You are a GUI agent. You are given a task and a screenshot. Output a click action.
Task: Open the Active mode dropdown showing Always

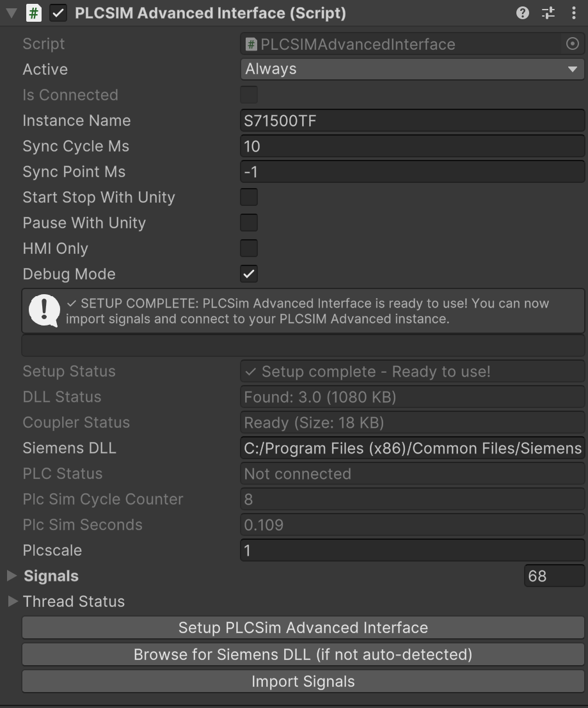click(412, 69)
